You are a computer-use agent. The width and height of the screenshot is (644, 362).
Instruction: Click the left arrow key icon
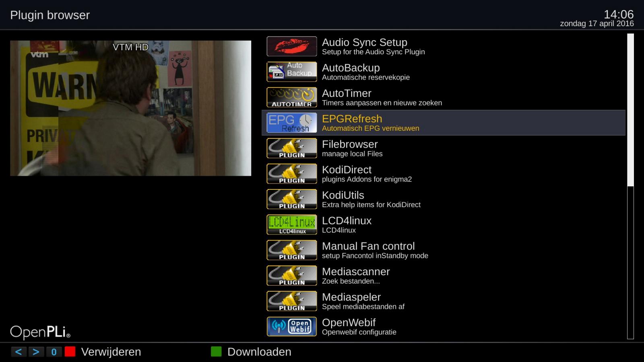pyautogui.click(x=19, y=352)
